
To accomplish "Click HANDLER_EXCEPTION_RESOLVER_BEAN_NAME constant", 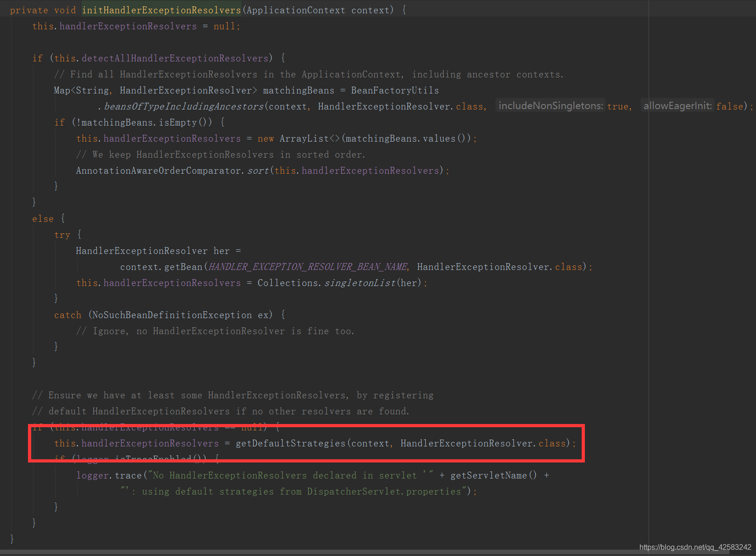I will tap(307, 267).
